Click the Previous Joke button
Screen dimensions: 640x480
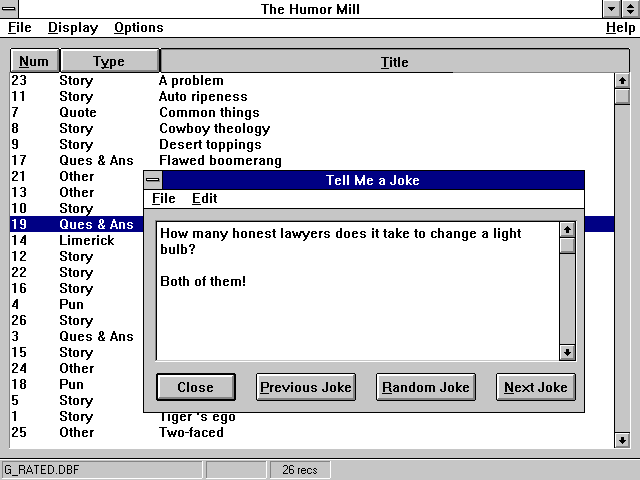click(305, 387)
